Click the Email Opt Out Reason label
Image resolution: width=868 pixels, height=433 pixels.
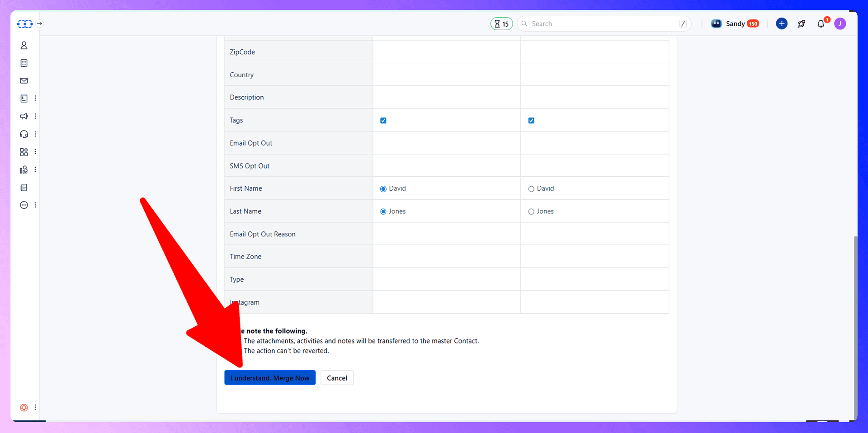pos(263,234)
